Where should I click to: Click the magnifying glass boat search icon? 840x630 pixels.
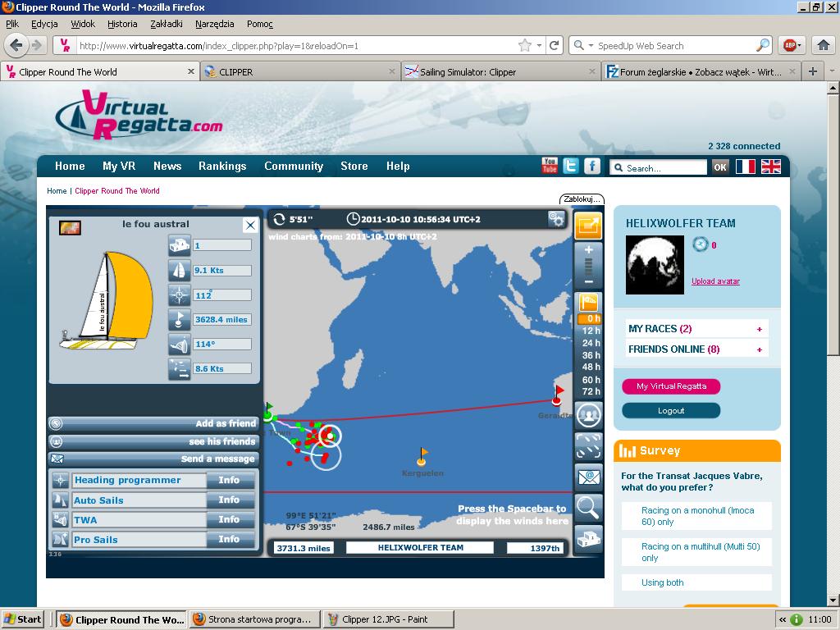[x=588, y=508]
